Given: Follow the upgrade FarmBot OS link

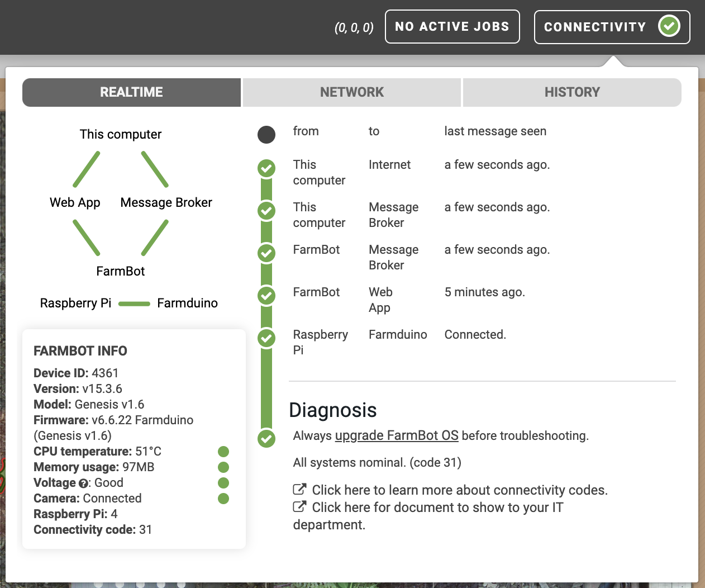Looking at the screenshot, I should tap(397, 436).
